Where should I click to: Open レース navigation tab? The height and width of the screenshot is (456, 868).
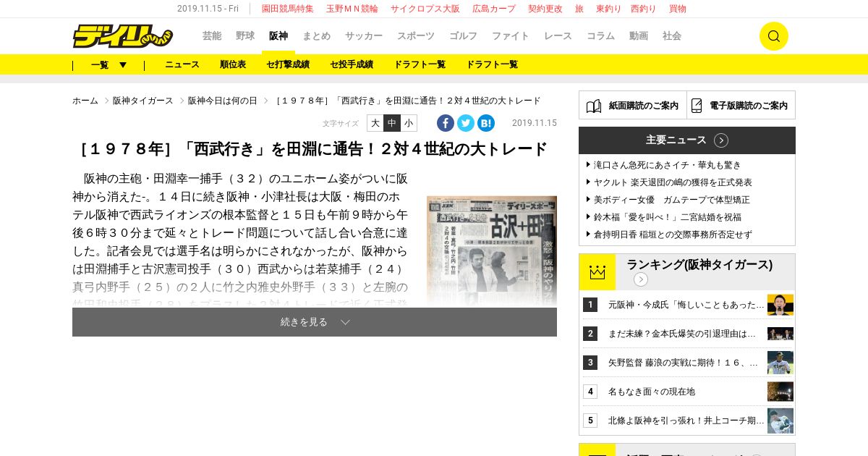click(x=558, y=35)
